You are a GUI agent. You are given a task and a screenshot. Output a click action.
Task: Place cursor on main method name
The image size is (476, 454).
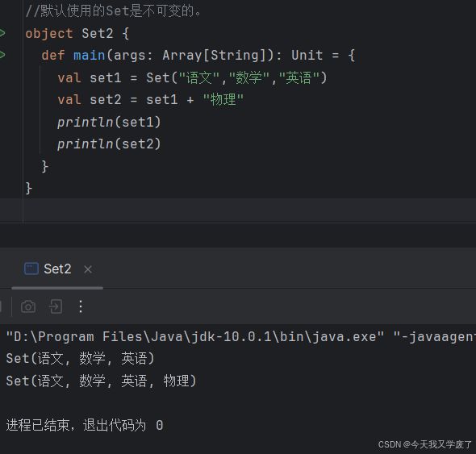tap(90, 55)
